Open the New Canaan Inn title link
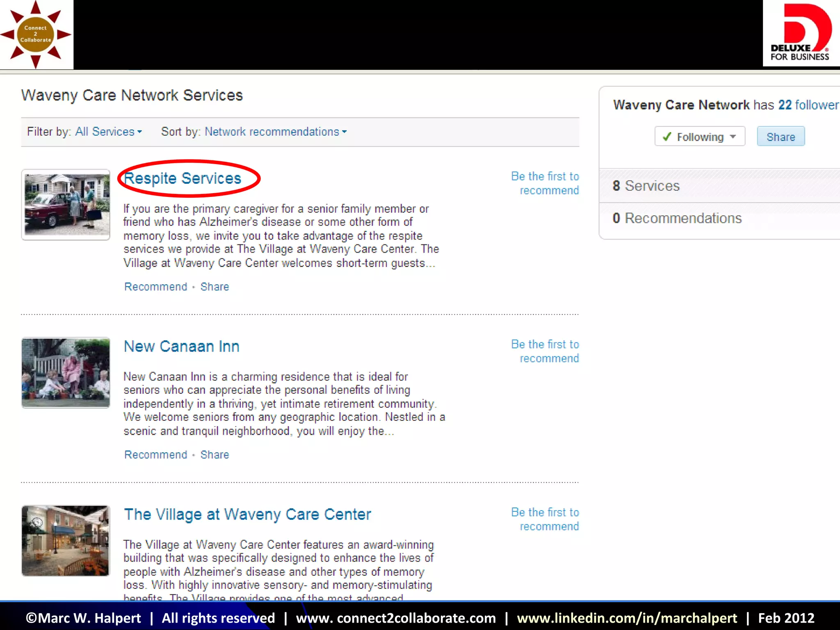Image resolution: width=840 pixels, height=630 pixels. 182,347
